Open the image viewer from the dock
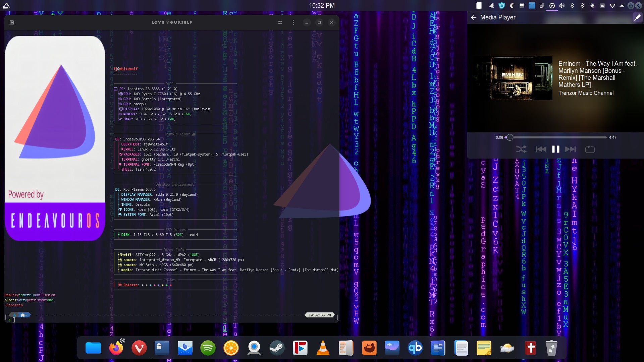 coord(392,348)
